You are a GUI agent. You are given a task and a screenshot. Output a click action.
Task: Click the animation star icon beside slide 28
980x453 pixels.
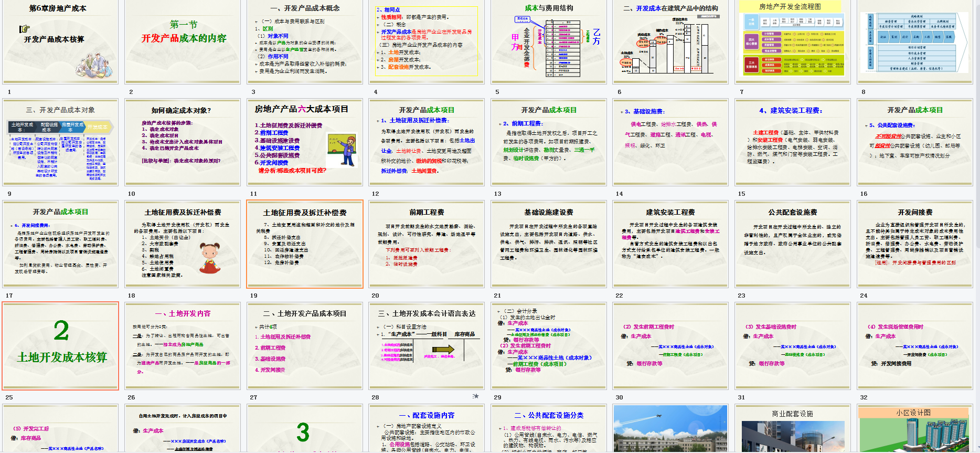pos(475,396)
